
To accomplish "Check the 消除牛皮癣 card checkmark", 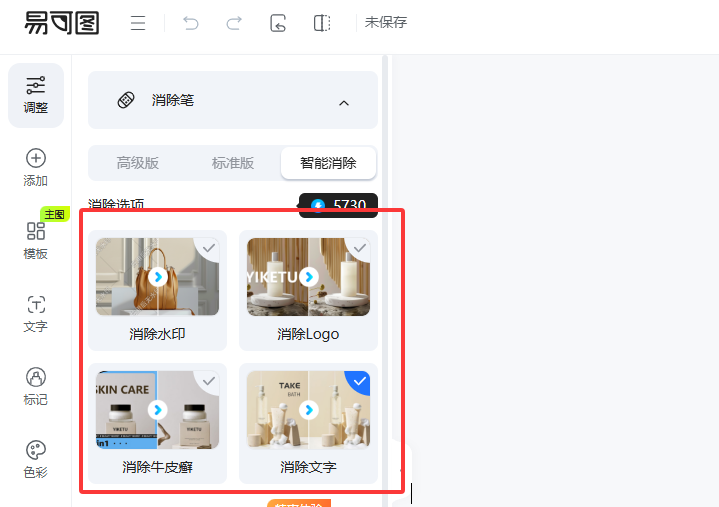I will click(209, 381).
